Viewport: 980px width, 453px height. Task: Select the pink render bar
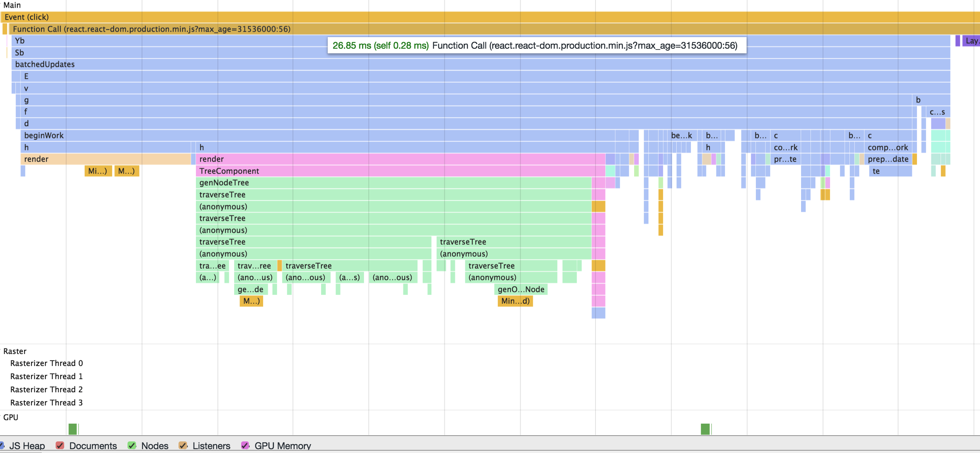pyautogui.click(x=400, y=159)
